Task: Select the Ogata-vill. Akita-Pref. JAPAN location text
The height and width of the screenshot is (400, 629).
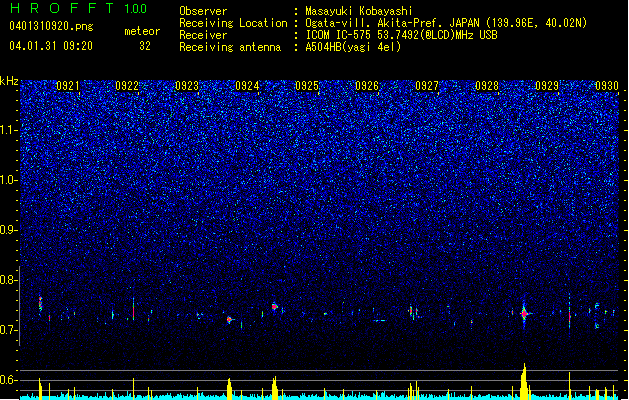Action: [x=446, y=23]
